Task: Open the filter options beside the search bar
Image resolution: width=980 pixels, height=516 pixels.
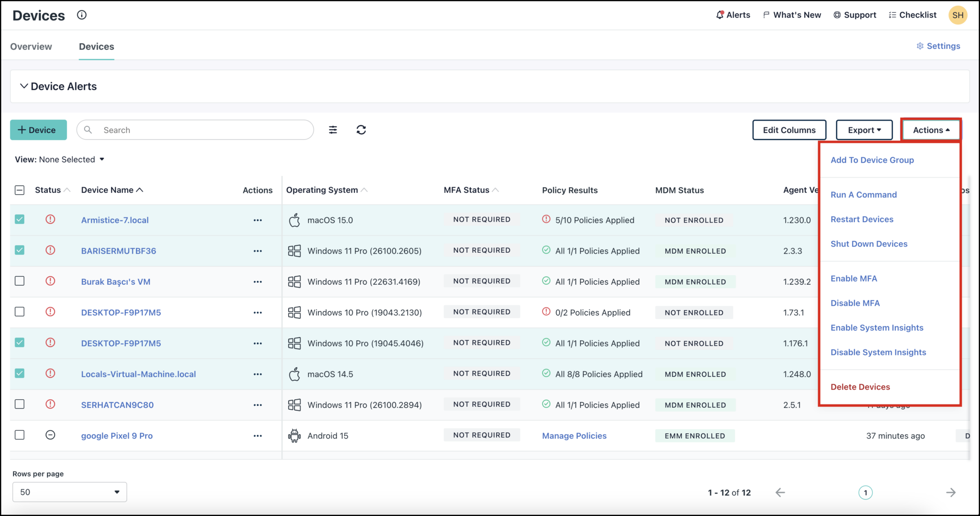Action: tap(333, 129)
